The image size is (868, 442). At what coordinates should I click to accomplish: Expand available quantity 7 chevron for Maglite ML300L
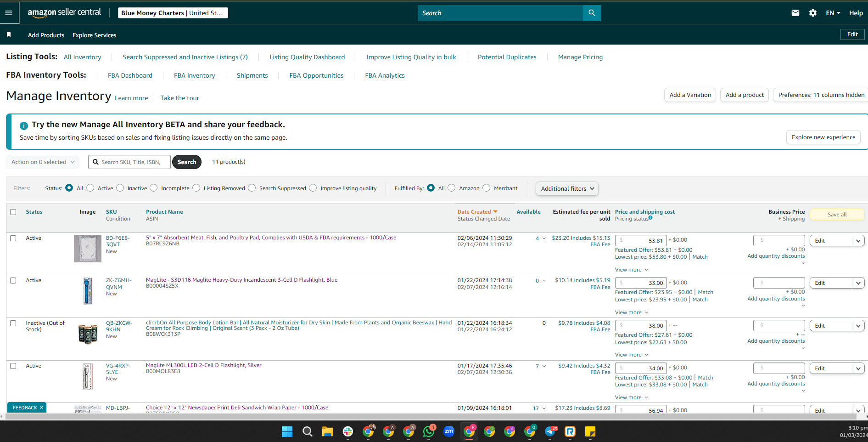pyautogui.click(x=544, y=366)
